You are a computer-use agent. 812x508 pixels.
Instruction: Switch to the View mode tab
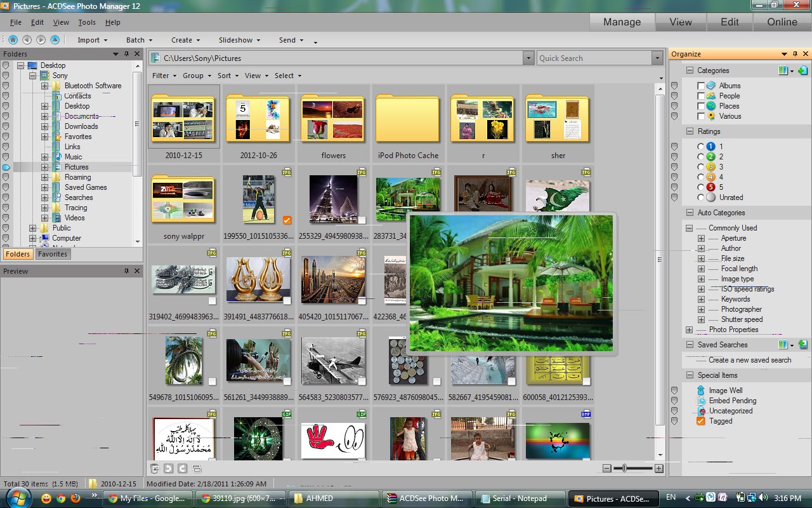click(x=681, y=22)
